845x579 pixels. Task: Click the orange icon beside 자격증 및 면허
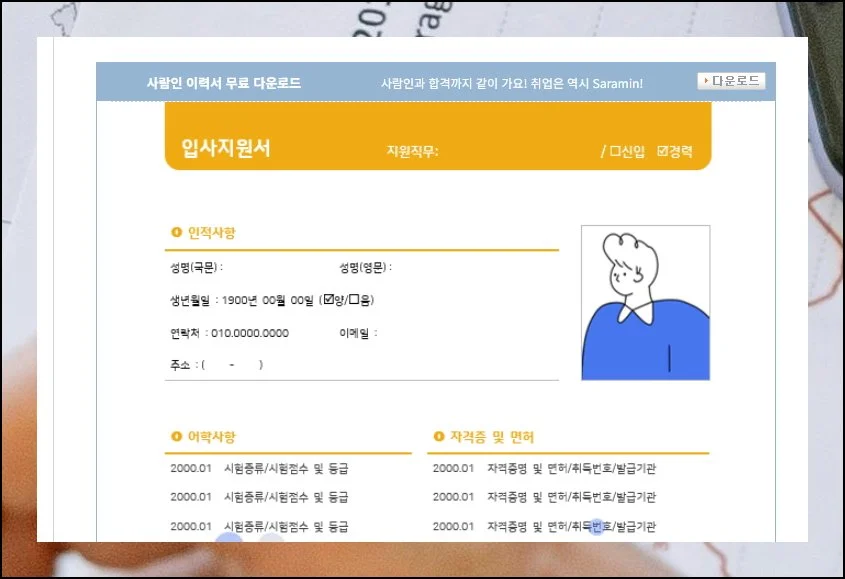(x=439, y=437)
